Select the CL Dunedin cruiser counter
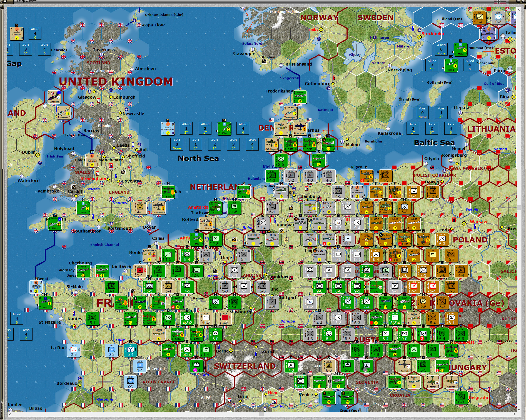The width and height of the screenshot is (526, 420). click(16, 33)
